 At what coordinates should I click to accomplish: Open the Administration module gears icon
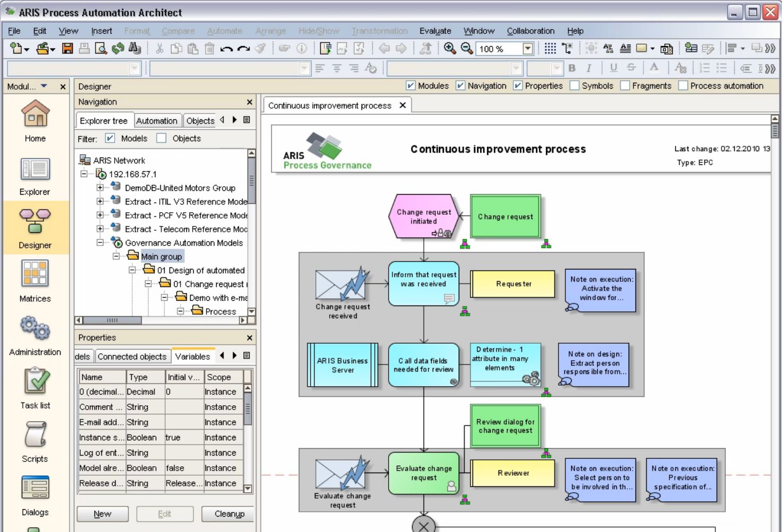(35, 328)
